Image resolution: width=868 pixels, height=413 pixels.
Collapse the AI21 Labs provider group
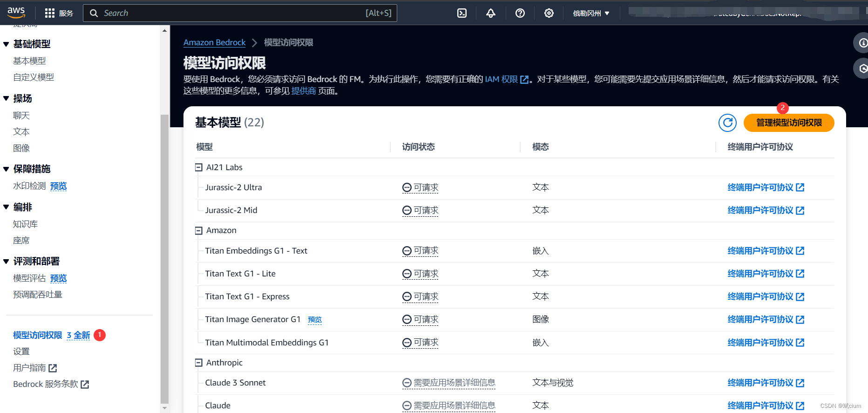pos(199,167)
